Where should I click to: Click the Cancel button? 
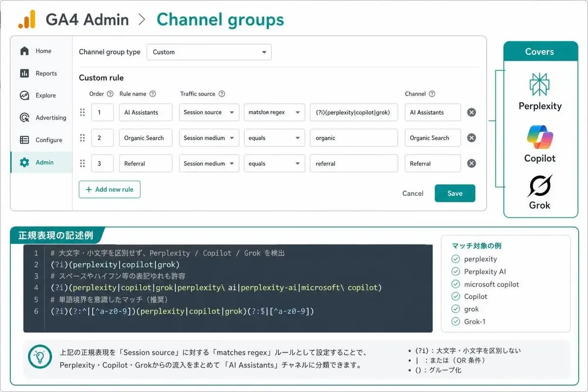(x=413, y=193)
